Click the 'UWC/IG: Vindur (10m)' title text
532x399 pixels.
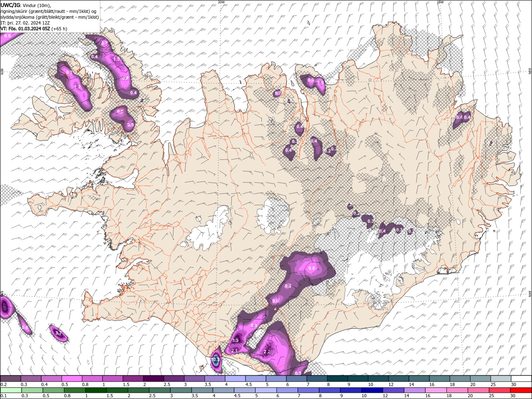26,5
